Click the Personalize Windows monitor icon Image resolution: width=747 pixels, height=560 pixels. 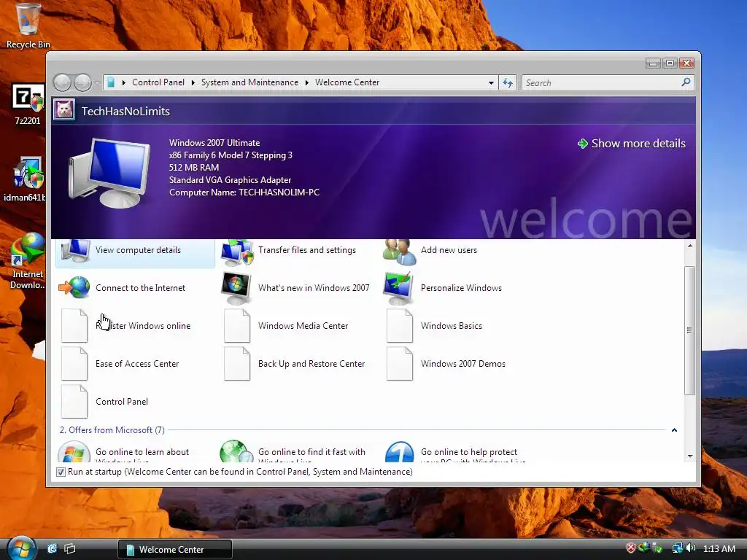pos(399,288)
